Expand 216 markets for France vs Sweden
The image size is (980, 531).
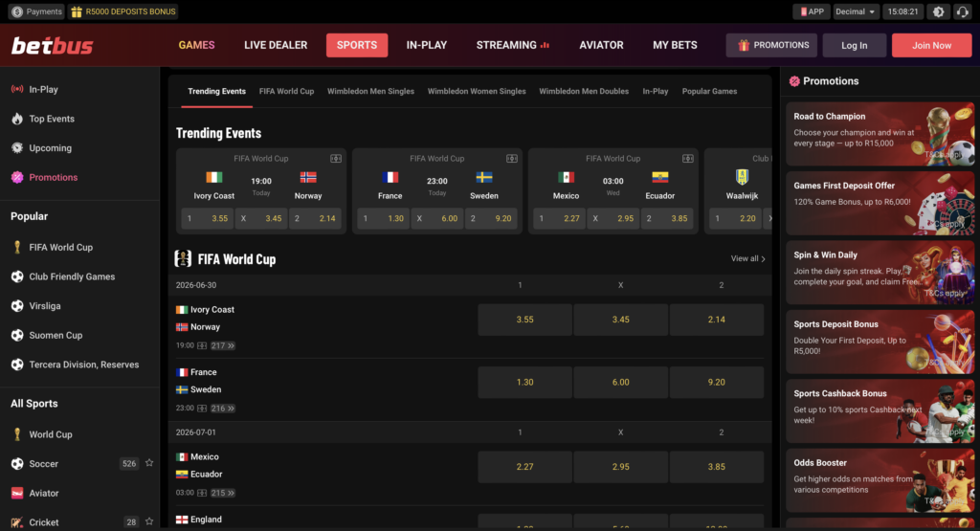pyautogui.click(x=222, y=408)
